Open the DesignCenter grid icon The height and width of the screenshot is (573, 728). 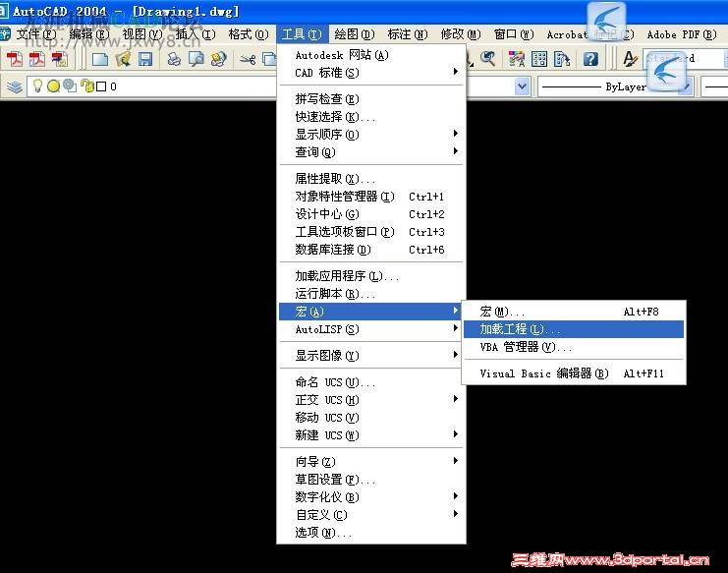point(539,59)
